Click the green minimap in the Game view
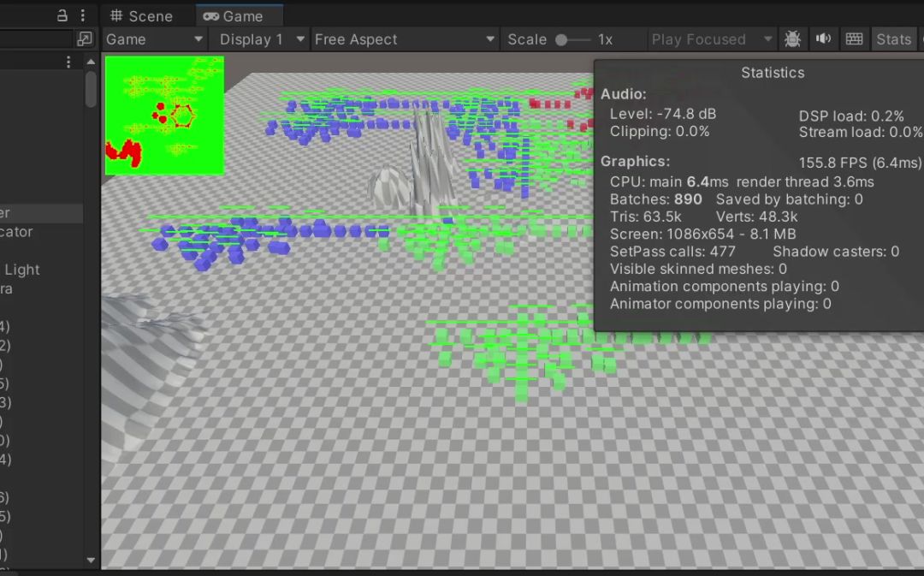Image resolution: width=924 pixels, height=576 pixels. point(164,116)
